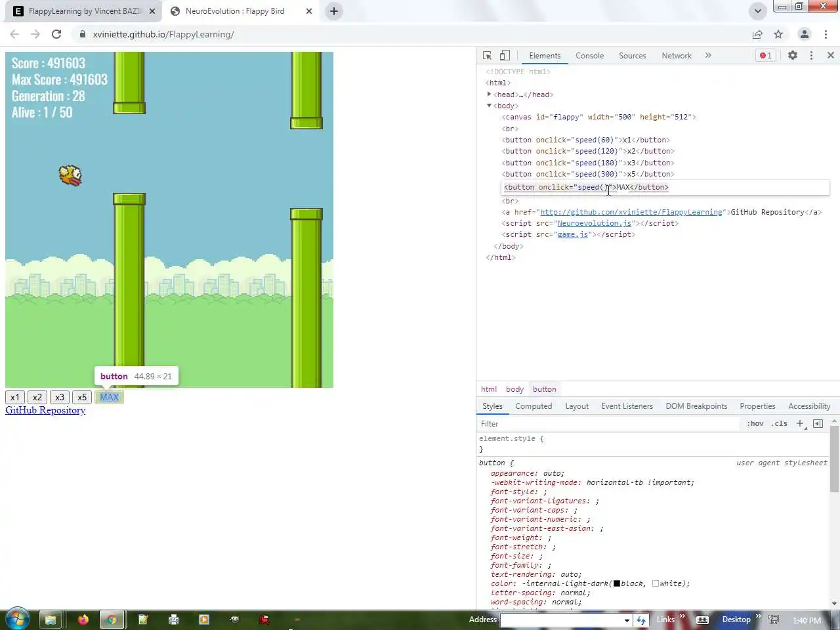
Task: Bookmark this page star icon
Action: 778,34
